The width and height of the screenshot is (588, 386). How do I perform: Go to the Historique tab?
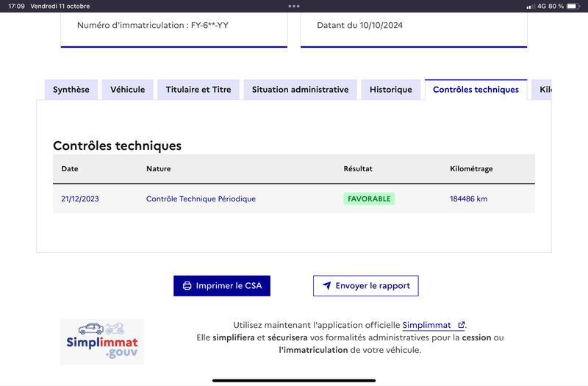tap(391, 90)
